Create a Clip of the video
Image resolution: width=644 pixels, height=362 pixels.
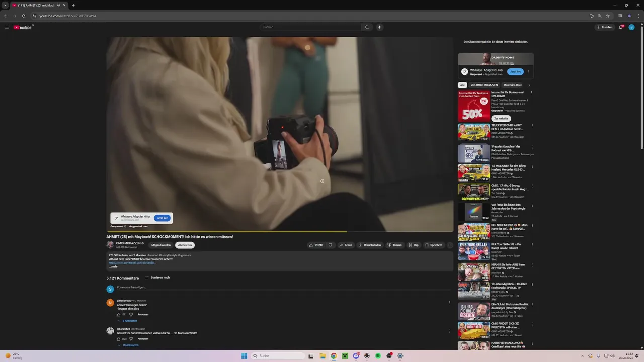point(413,245)
